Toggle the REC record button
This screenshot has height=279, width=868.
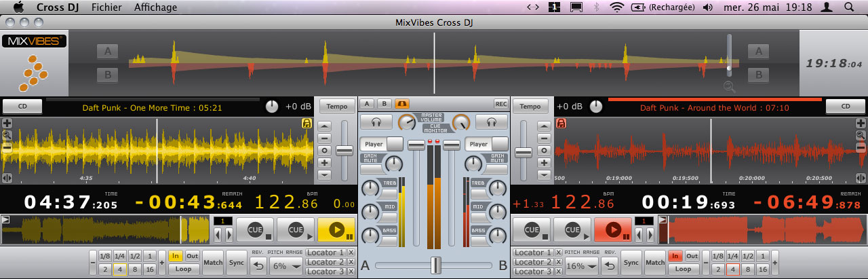500,104
